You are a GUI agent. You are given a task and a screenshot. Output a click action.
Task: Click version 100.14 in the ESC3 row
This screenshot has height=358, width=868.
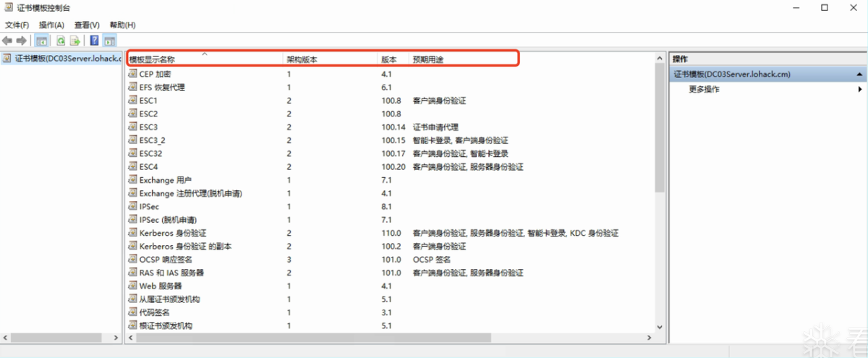[393, 127]
